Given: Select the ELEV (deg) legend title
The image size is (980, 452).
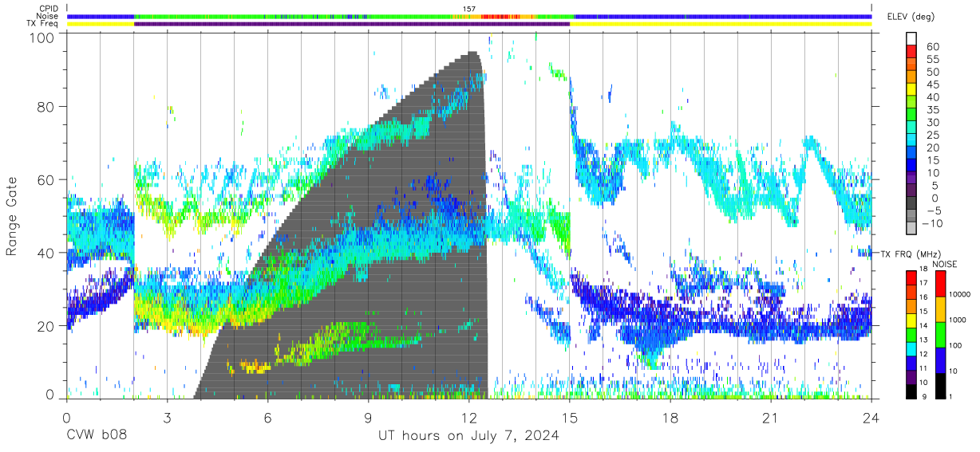Looking at the screenshot, I should click(911, 17).
